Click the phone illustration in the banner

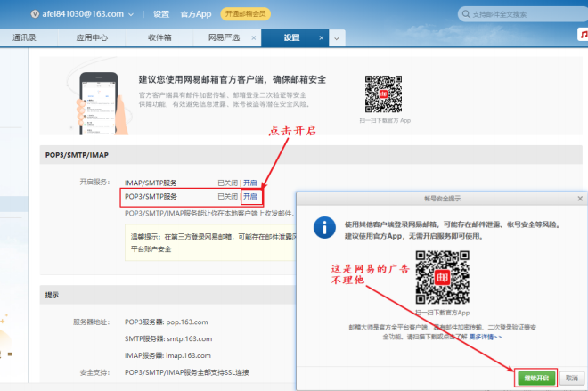[x=99, y=101]
